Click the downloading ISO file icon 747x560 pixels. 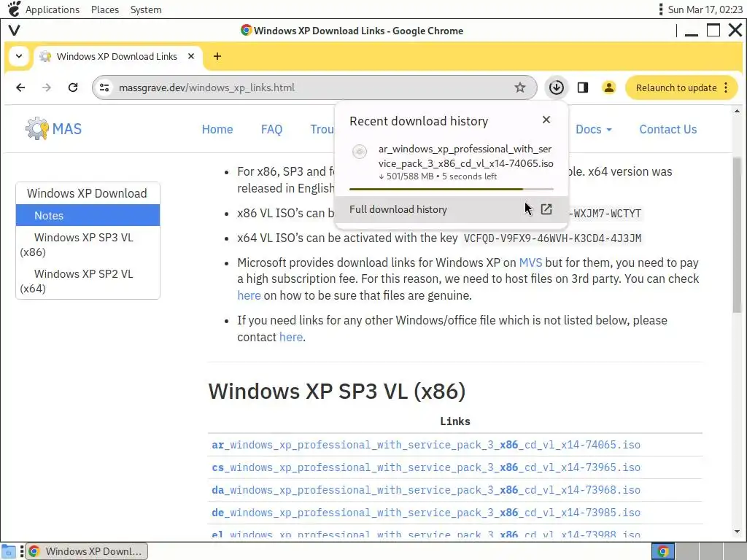(360, 152)
